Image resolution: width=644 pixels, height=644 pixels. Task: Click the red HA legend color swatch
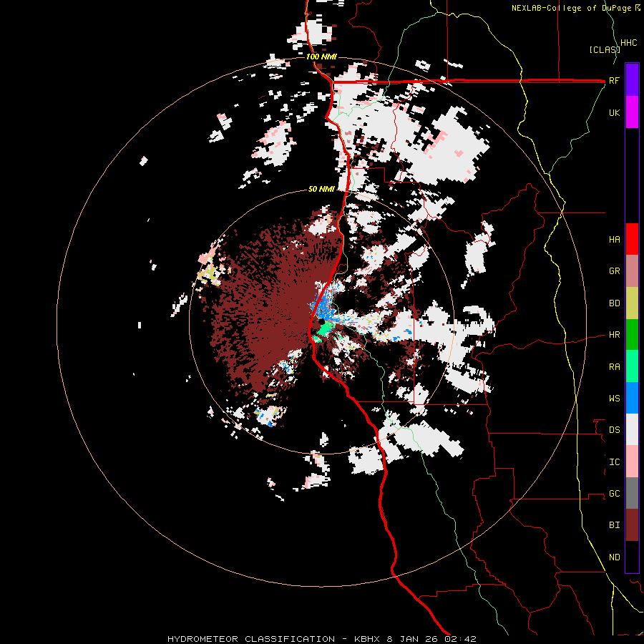[x=632, y=239]
